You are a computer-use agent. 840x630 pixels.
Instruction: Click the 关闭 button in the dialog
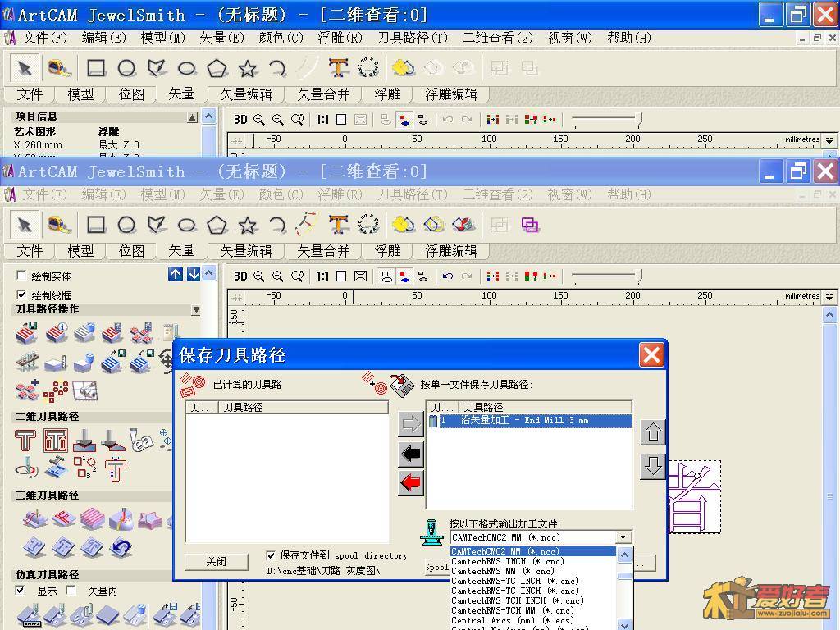(217, 561)
